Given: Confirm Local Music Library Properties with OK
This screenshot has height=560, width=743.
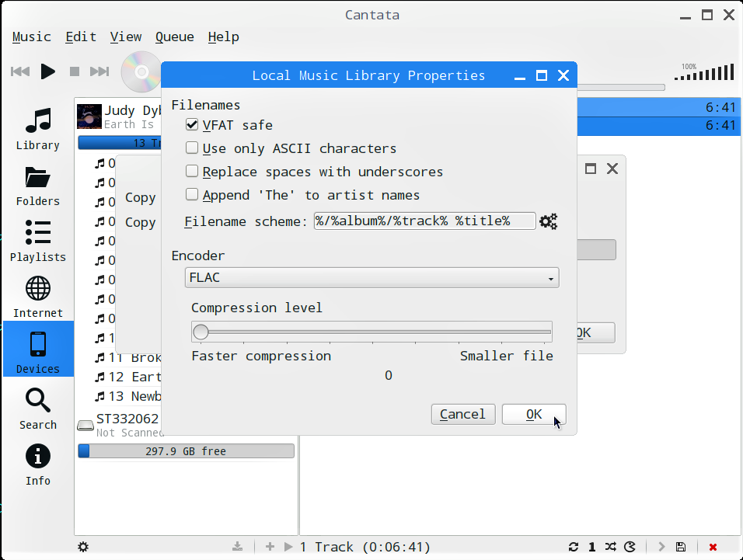Looking at the screenshot, I should tap(534, 414).
